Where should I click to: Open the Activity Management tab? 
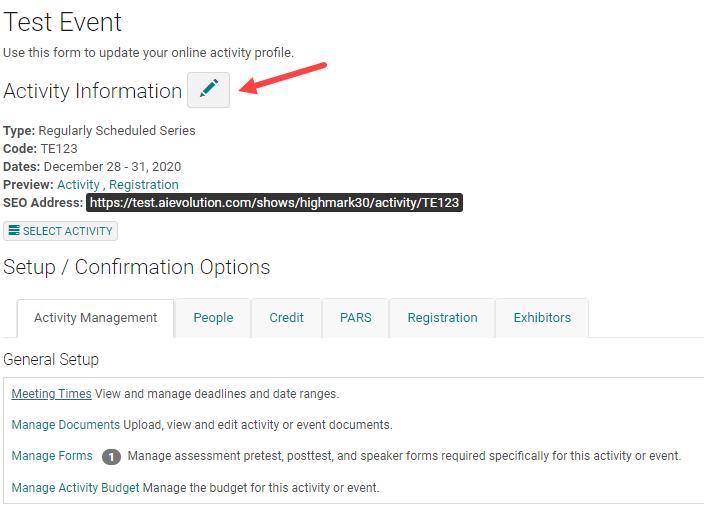pyautogui.click(x=95, y=318)
